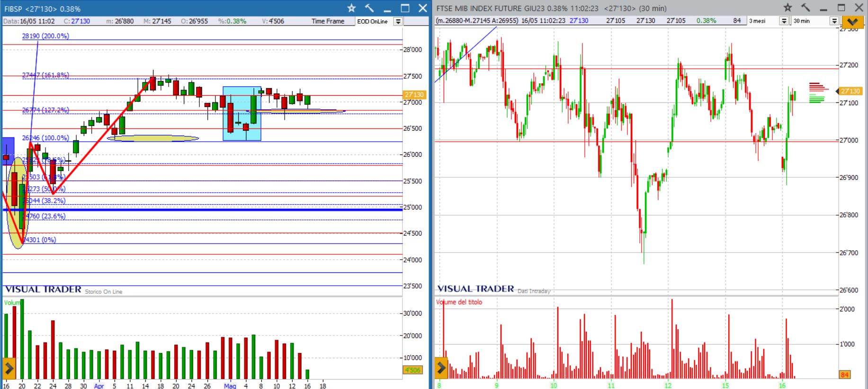
Task: Close the FIBSP chart window
Action: click(x=423, y=8)
